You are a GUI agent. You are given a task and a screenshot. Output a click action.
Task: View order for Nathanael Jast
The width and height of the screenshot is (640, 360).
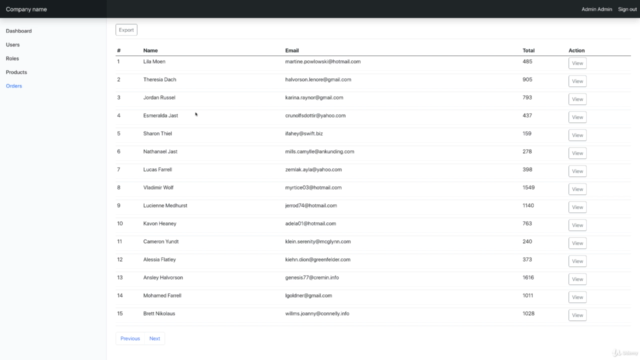coord(577,153)
